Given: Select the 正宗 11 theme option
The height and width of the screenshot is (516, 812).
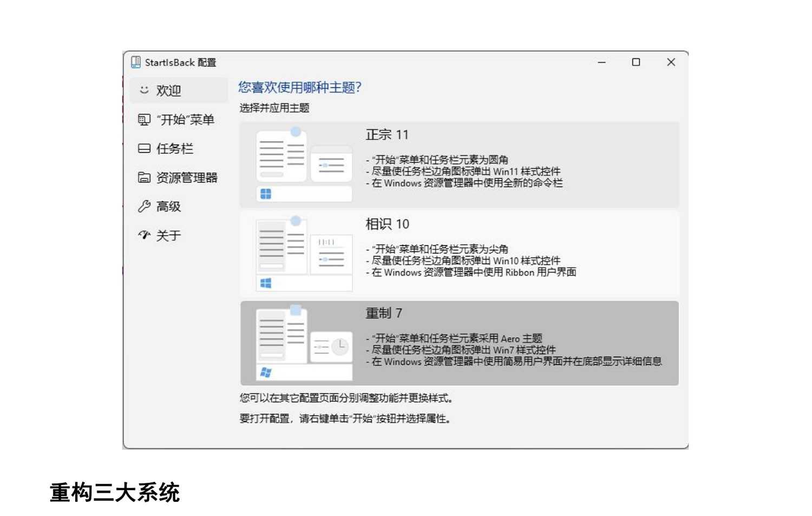Looking at the screenshot, I should pyautogui.click(x=459, y=165).
